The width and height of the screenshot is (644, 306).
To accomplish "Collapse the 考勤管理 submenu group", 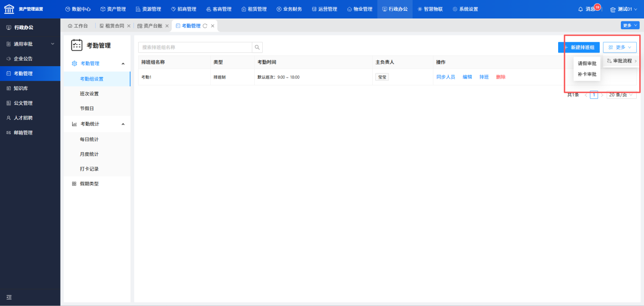I will click(97, 64).
